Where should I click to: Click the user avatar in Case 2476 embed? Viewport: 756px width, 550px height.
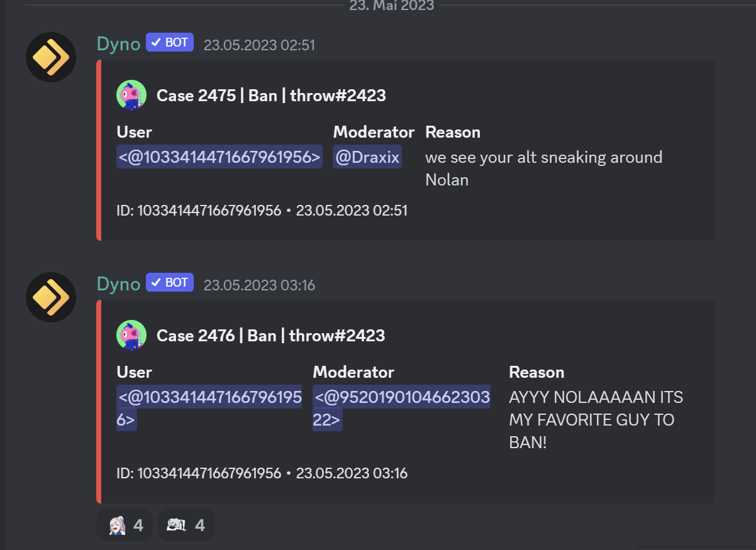131,336
